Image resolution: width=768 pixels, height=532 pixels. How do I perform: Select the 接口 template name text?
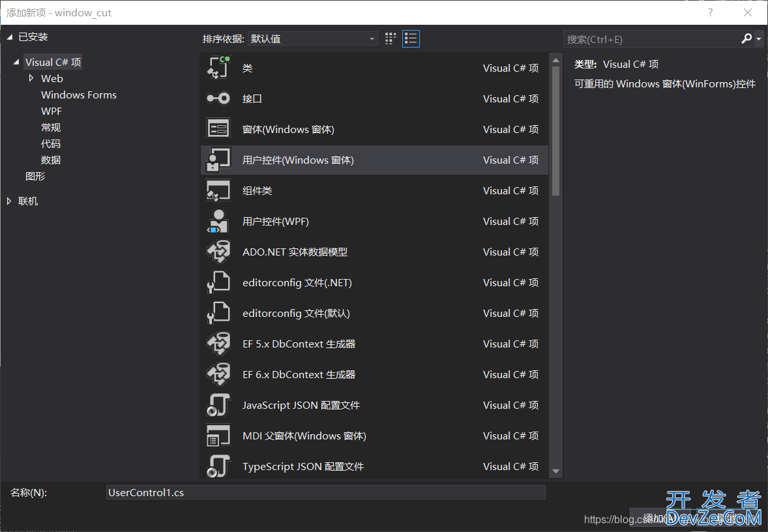[x=252, y=98]
